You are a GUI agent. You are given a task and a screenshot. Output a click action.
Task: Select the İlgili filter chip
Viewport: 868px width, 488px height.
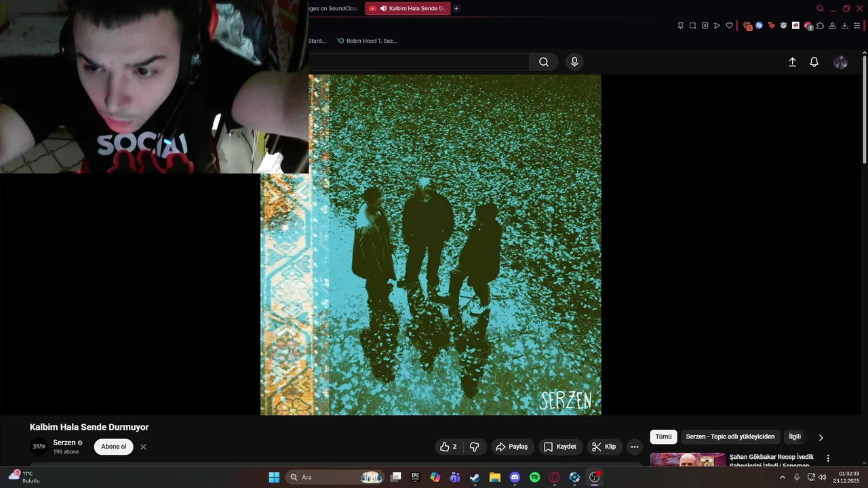tap(795, 437)
